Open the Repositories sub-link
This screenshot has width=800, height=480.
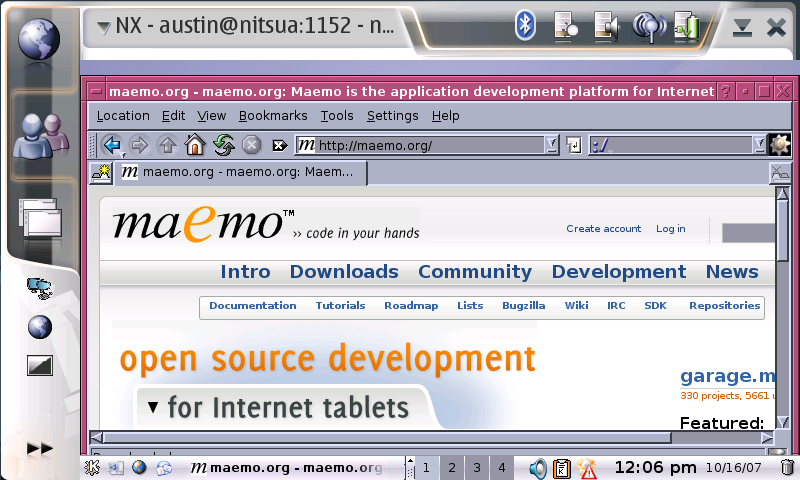coord(724,306)
